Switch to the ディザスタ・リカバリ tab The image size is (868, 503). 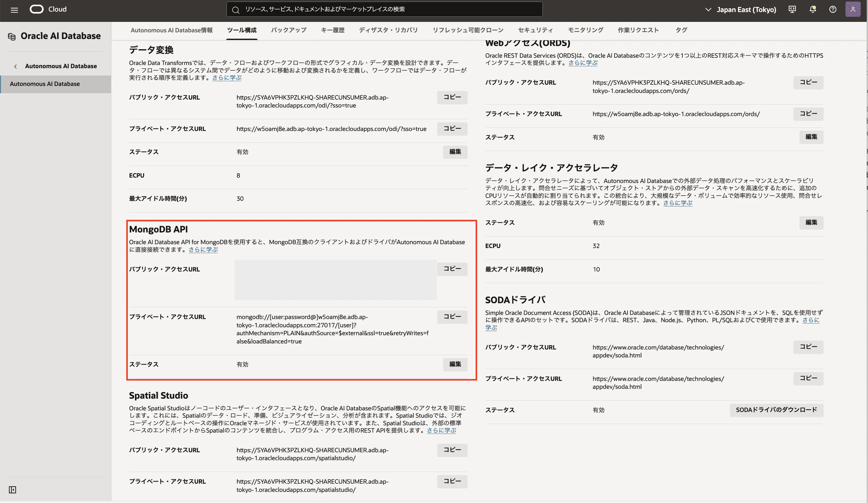click(389, 30)
